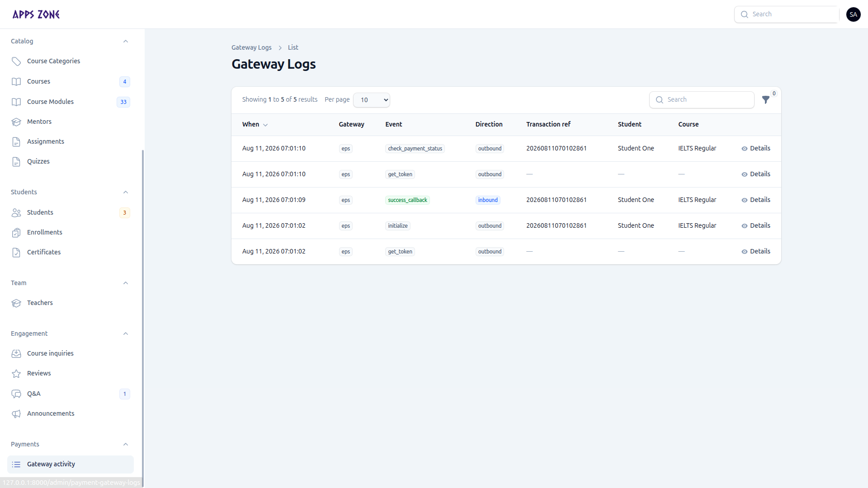Go to Enrollments page
The height and width of the screenshot is (488, 868).
coord(71,232)
